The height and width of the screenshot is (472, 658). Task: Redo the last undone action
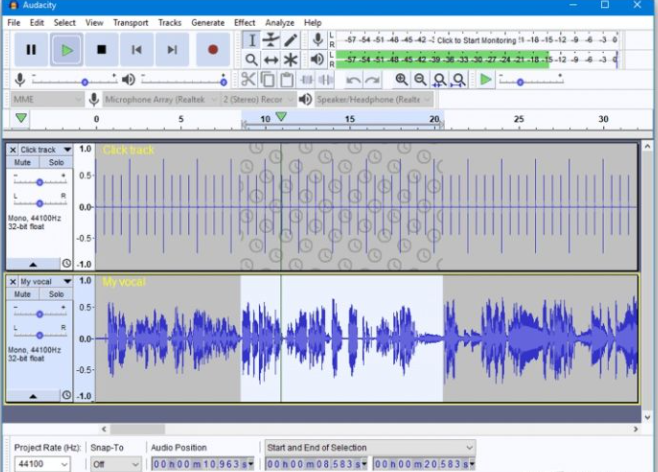point(372,80)
